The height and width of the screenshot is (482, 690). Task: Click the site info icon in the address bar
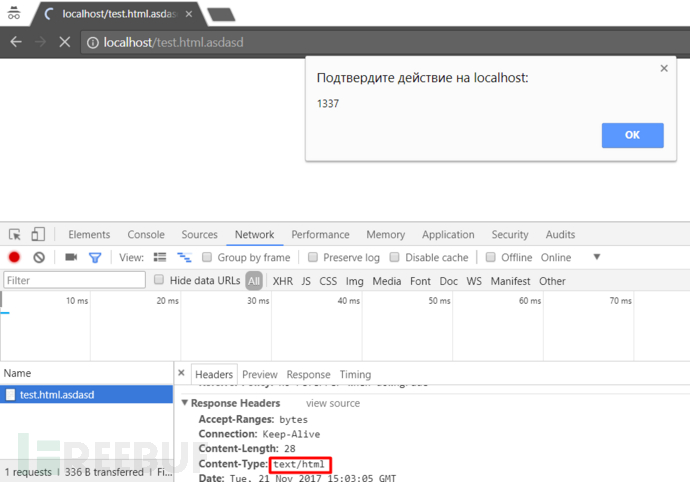click(x=92, y=43)
